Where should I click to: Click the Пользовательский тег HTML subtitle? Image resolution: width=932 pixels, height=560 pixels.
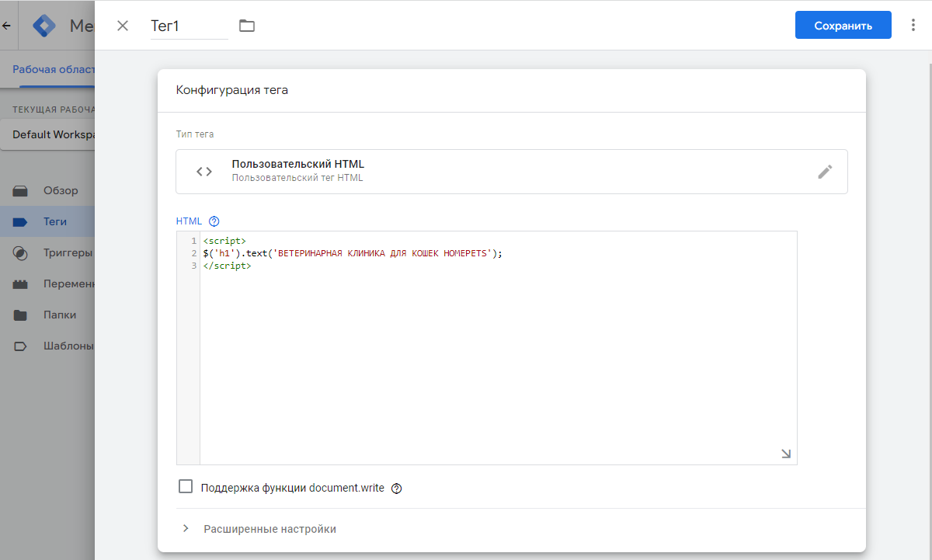(x=297, y=178)
